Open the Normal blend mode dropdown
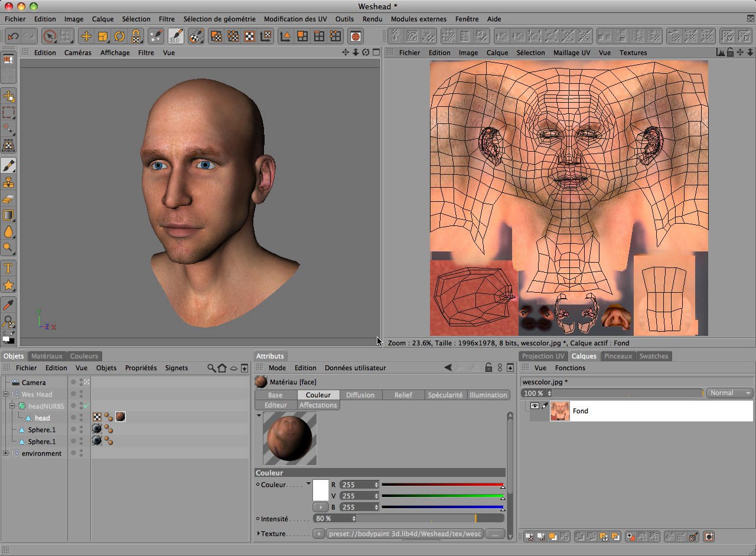This screenshot has height=556, width=756. [x=730, y=393]
